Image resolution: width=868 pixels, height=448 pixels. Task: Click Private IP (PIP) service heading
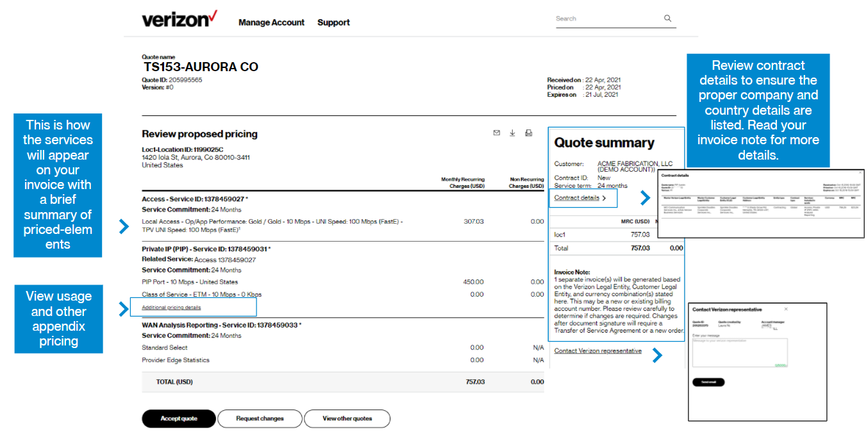pos(206,249)
